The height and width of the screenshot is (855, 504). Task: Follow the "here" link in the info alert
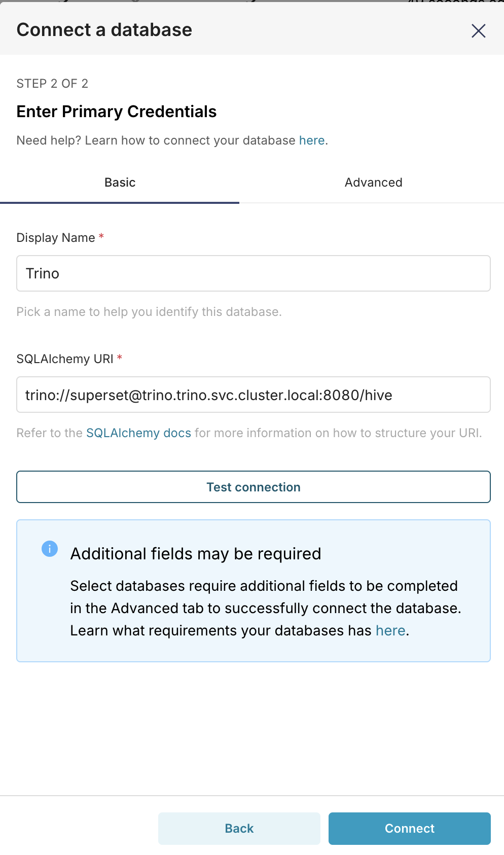pyautogui.click(x=390, y=631)
